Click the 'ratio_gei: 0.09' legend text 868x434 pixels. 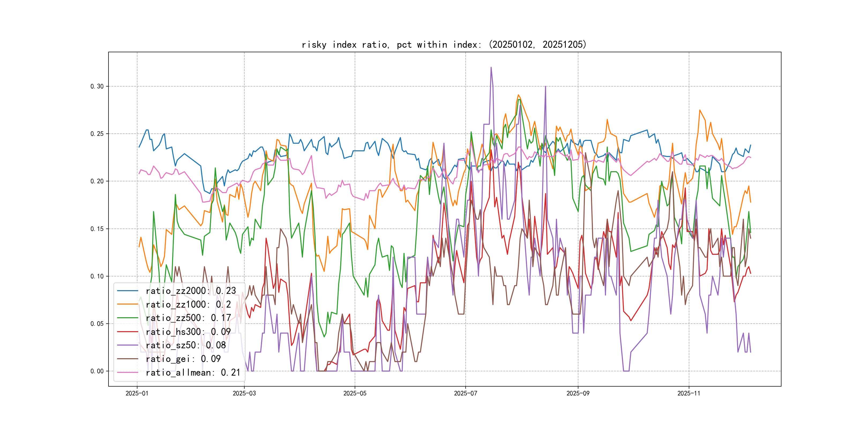[183, 359]
